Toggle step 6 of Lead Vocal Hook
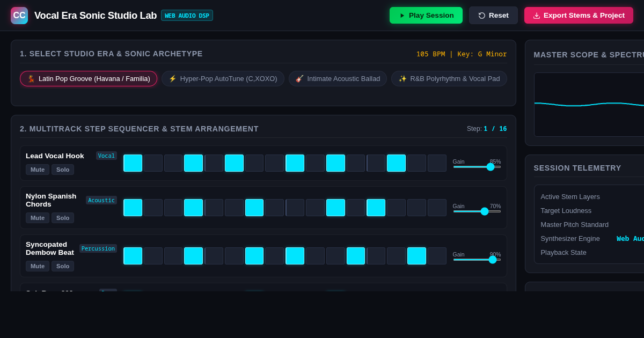 tap(234, 163)
